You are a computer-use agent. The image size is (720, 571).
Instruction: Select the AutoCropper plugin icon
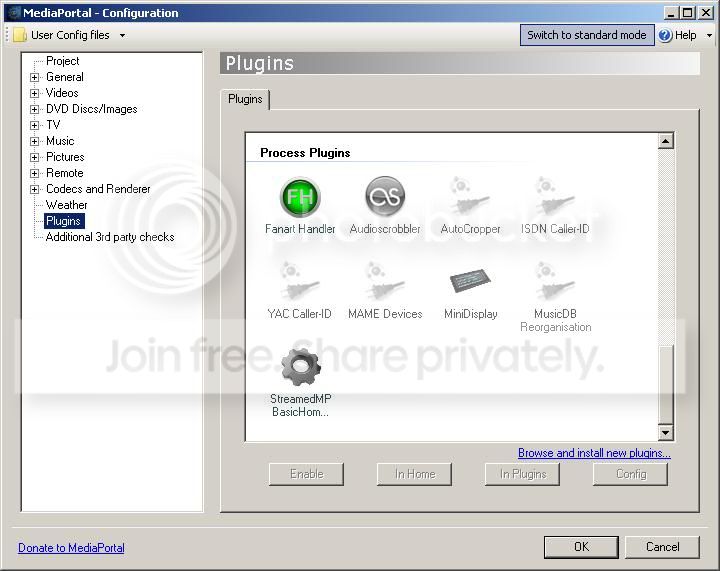pyautogui.click(x=469, y=196)
